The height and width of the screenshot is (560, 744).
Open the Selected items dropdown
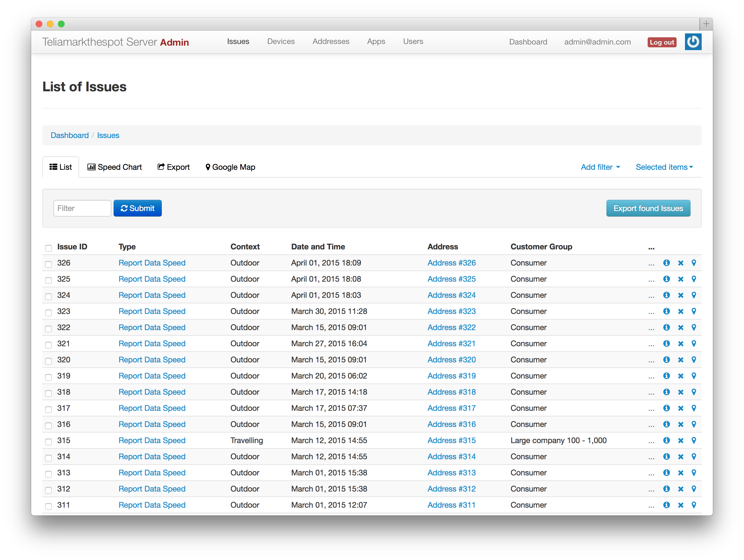pyautogui.click(x=664, y=167)
